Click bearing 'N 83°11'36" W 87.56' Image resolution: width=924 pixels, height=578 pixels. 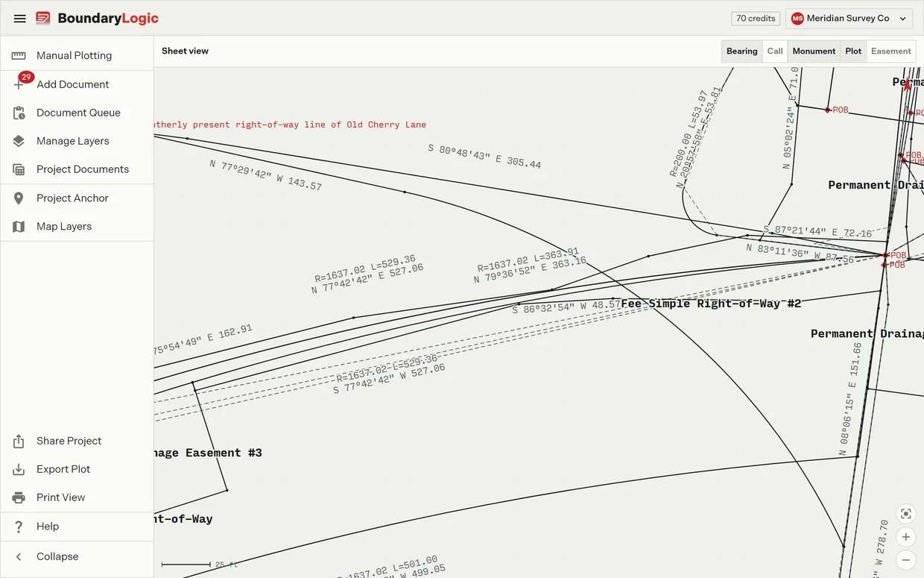801,254
